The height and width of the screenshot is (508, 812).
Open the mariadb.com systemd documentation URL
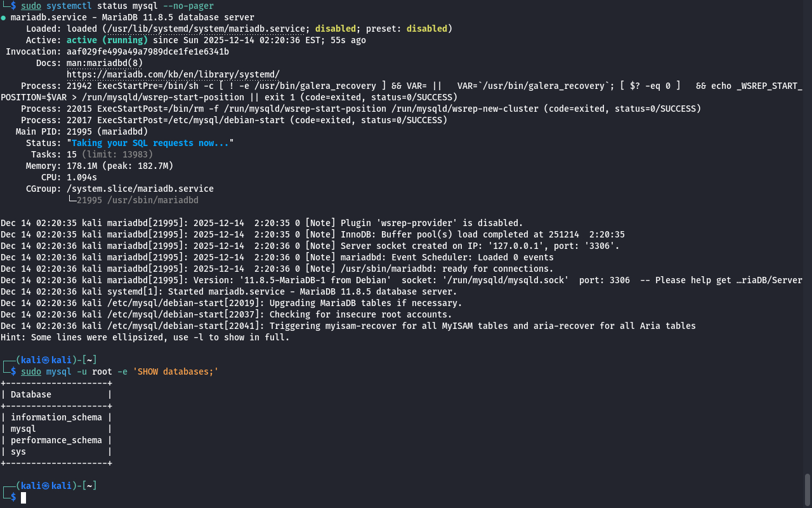tap(173, 74)
